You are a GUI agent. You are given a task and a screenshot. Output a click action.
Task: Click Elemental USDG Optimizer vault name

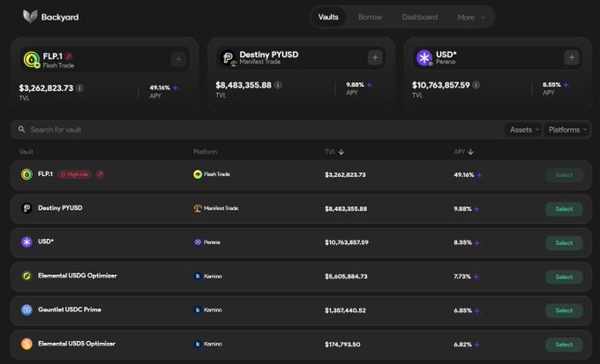pos(78,276)
